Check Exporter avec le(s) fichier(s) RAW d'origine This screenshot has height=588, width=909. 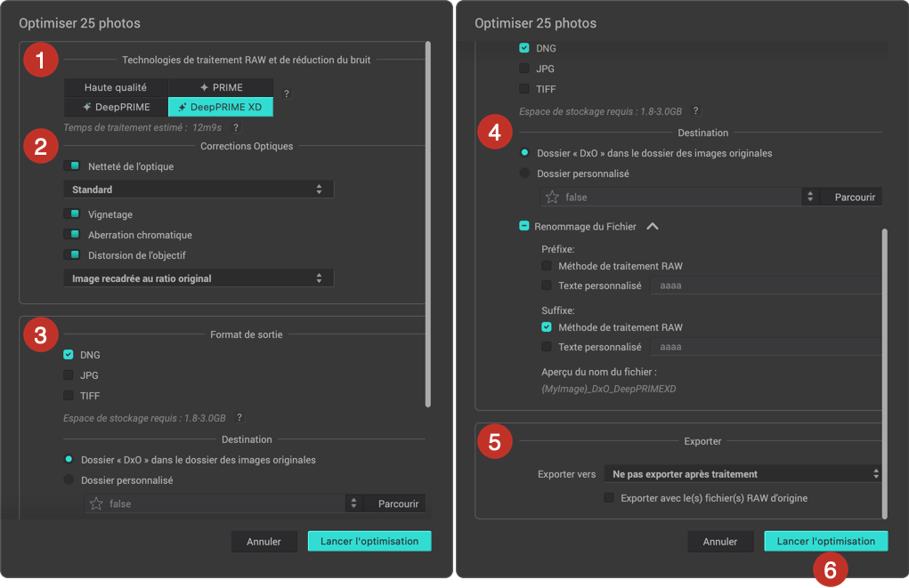click(x=609, y=497)
